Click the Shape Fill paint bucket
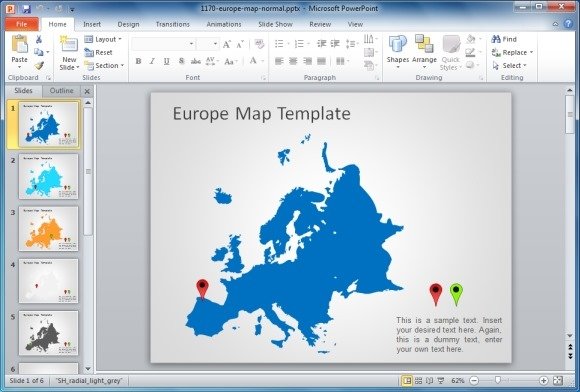Image resolution: width=580 pixels, height=392 pixels. point(471,39)
